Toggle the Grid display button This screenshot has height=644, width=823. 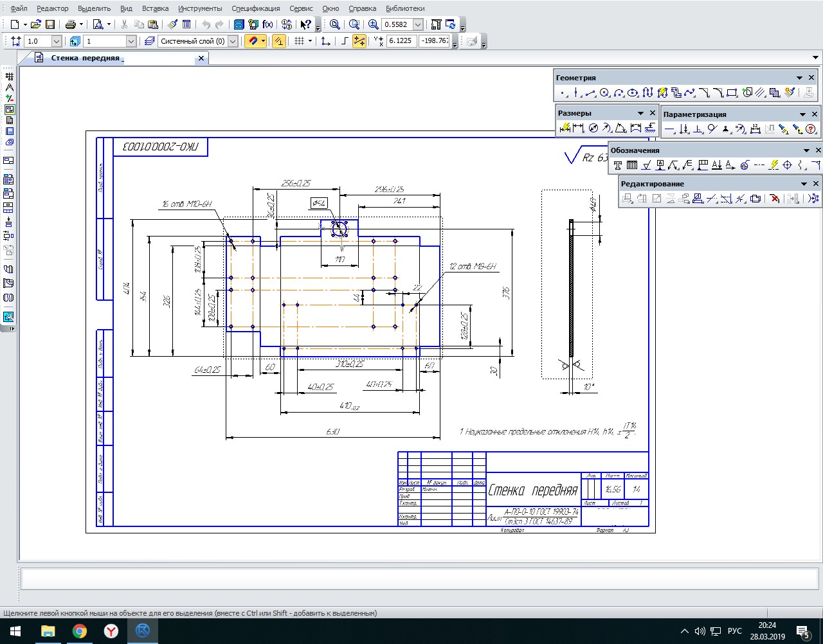[299, 41]
